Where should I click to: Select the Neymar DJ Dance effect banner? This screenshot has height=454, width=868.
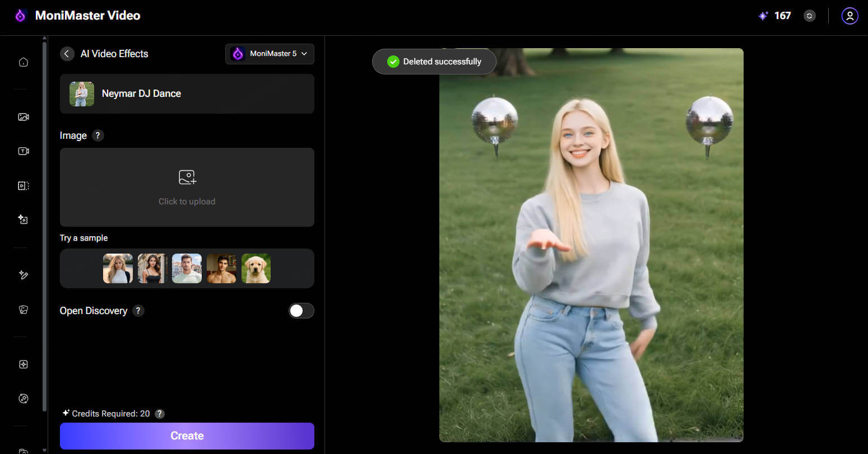coord(187,93)
